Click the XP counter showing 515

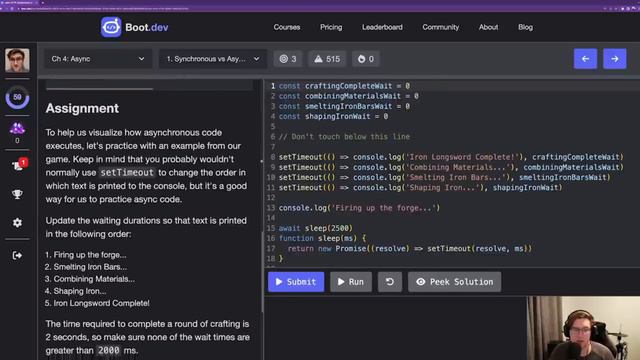[x=327, y=59]
